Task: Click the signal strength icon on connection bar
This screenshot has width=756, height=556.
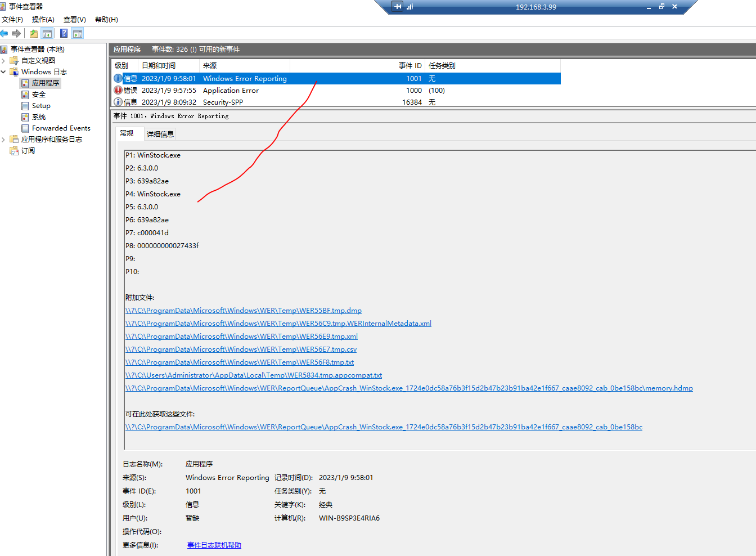Action: point(410,7)
